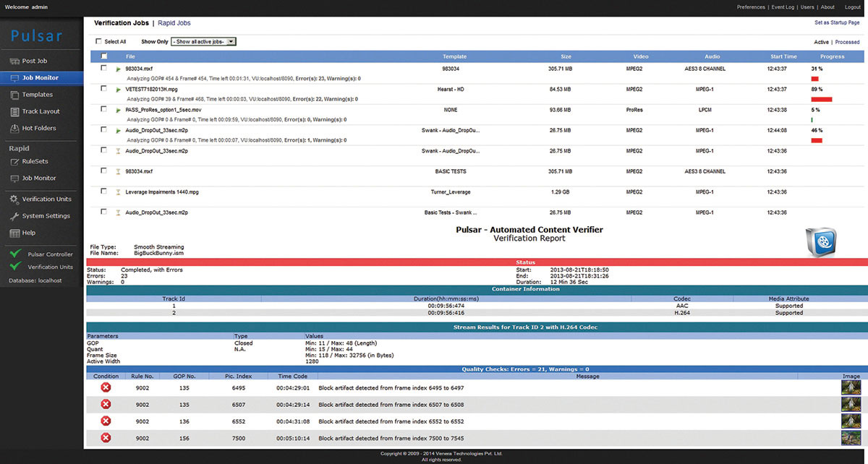The height and width of the screenshot is (464, 868).
Task: Click the 31% progress bar for 983034.mxf
Action: coord(814,78)
